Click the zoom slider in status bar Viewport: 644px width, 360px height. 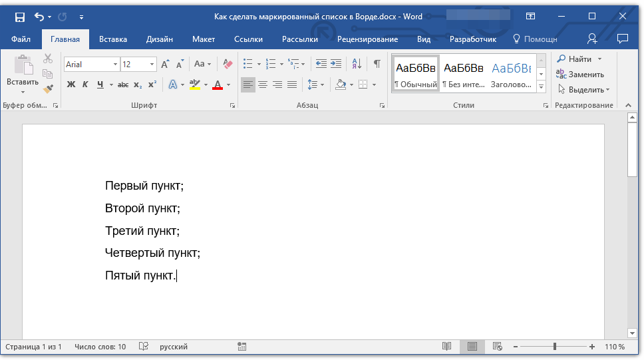click(x=555, y=347)
